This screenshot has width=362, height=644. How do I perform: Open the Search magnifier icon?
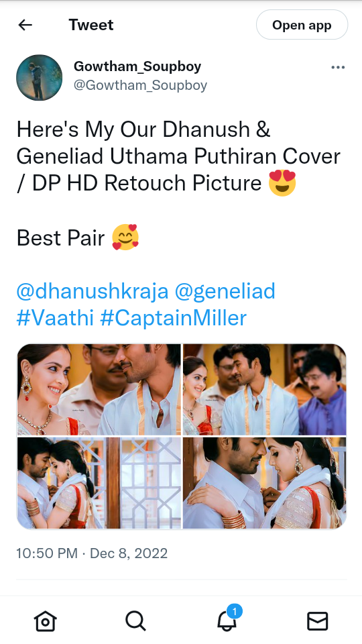(x=135, y=621)
